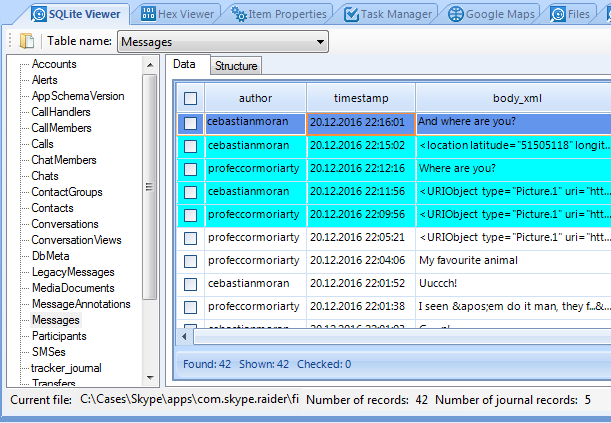This screenshot has width=611, height=423.
Task: Open the Item Properties tab
Action: [x=279, y=14]
